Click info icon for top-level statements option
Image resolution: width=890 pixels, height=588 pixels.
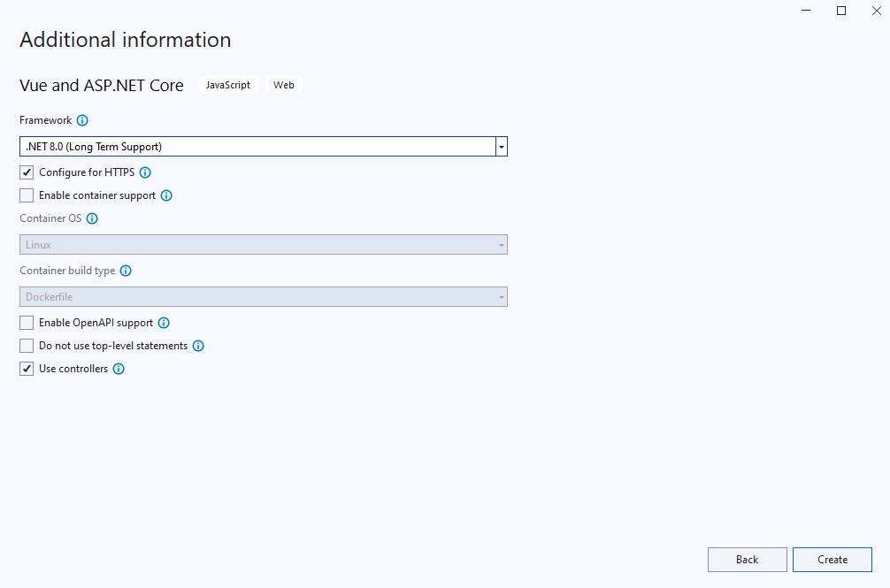[198, 346]
